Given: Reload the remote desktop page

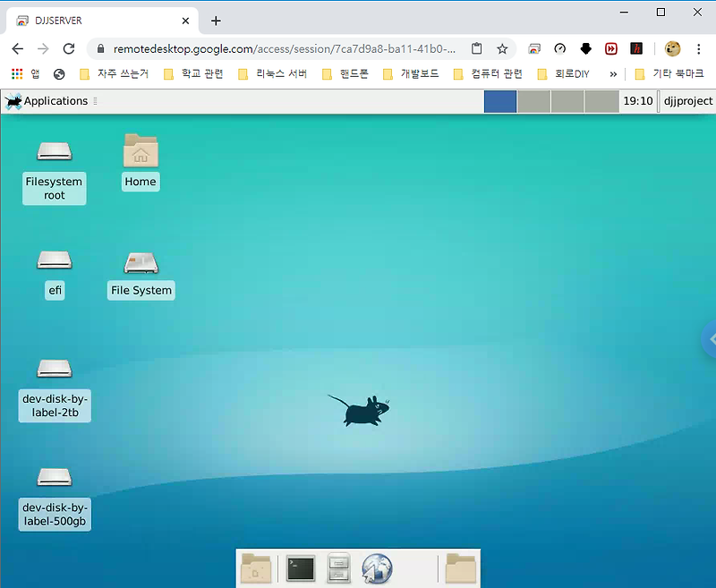Looking at the screenshot, I should point(69,49).
